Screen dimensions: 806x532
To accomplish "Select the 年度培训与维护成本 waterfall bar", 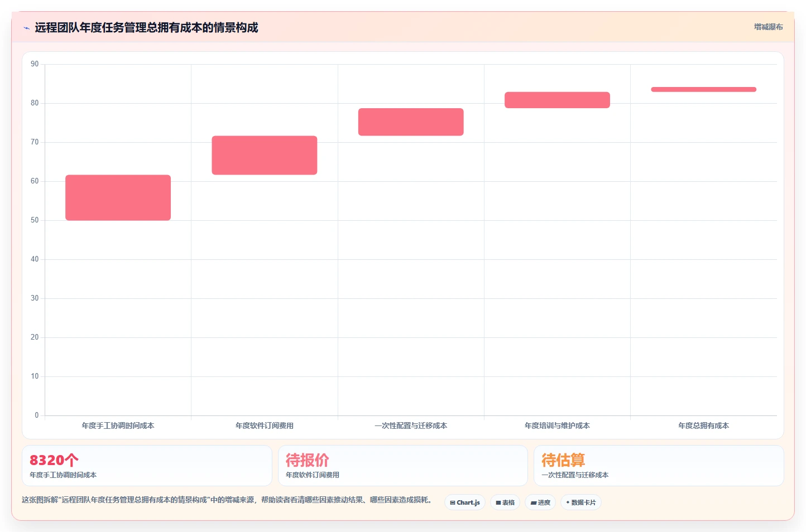I will pos(557,100).
